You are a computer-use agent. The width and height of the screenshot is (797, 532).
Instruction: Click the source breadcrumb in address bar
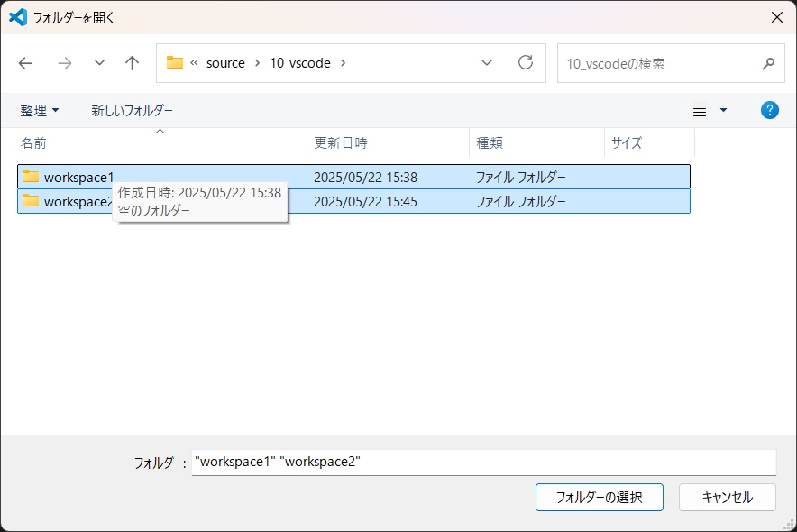point(225,63)
